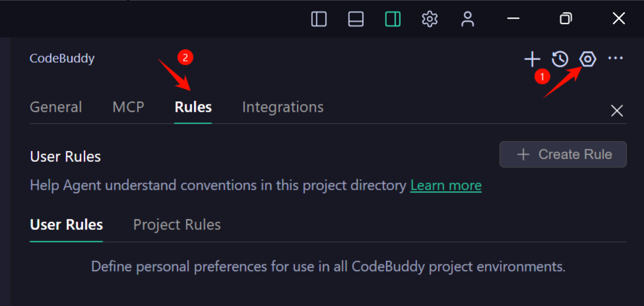Switch to the Project Rules sub-tab
This screenshot has width=644, height=306.
[x=176, y=225]
